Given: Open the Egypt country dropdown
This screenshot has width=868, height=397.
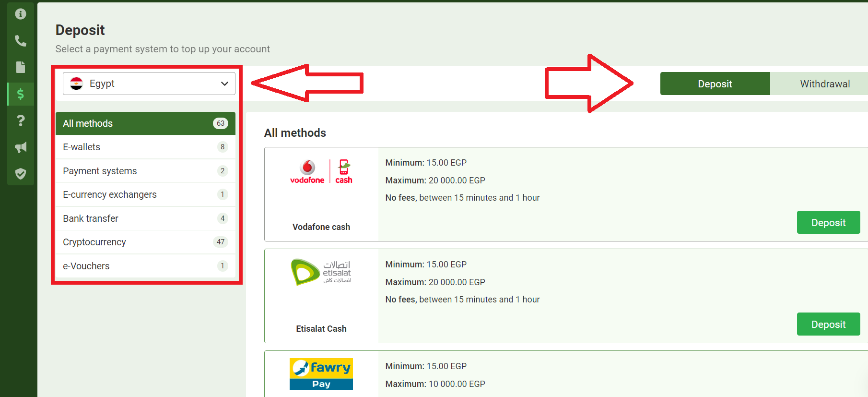Looking at the screenshot, I should (x=149, y=84).
